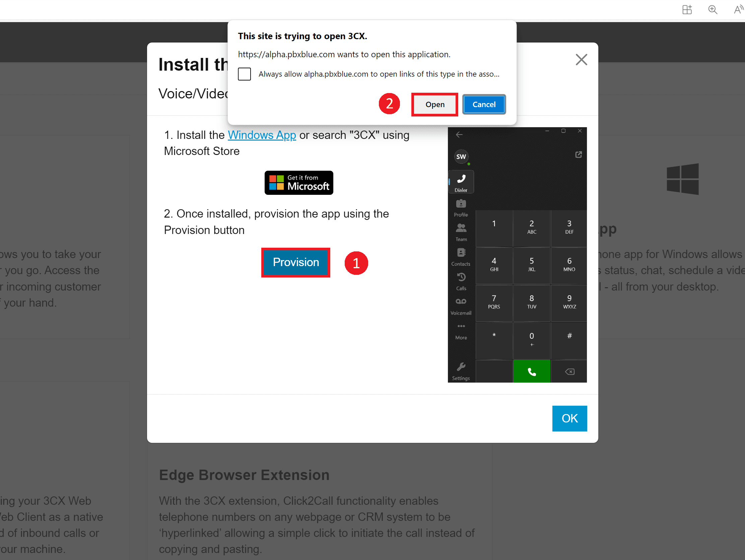The width and height of the screenshot is (745, 560).
Task: Click Cancel to dismiss the dialog
Action: [x=484, y=104]
